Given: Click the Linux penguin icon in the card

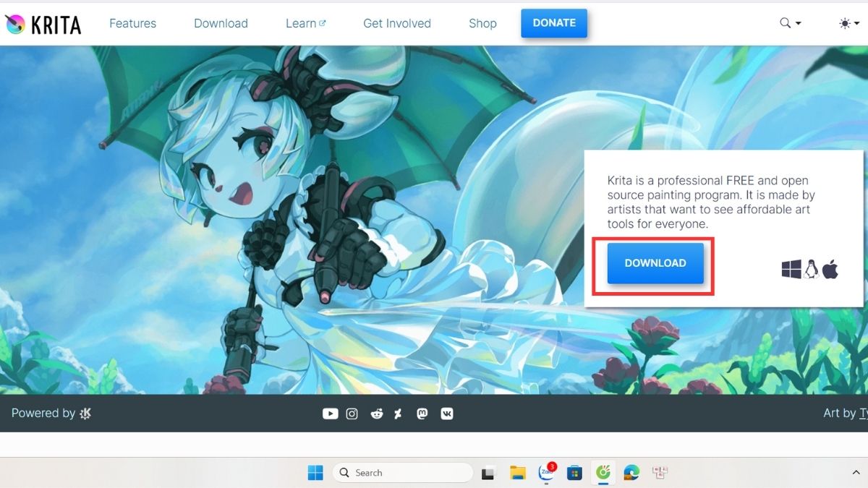Looking at the screenshot, I should (811, 270).
